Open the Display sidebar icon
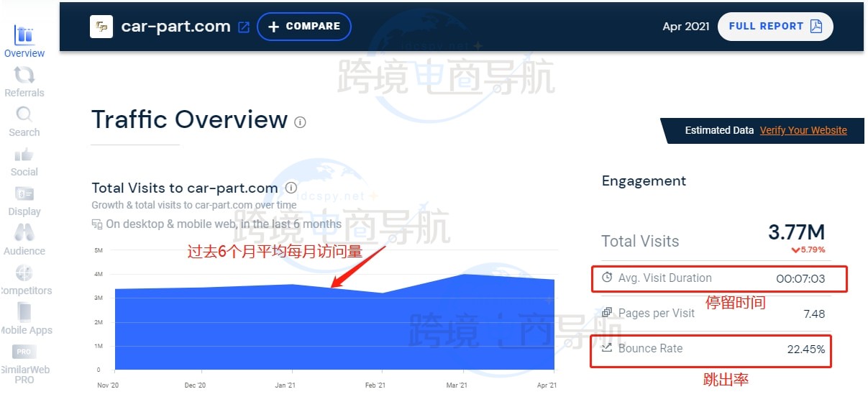This screenshot has height=402, width=868. tap(24, 194)
